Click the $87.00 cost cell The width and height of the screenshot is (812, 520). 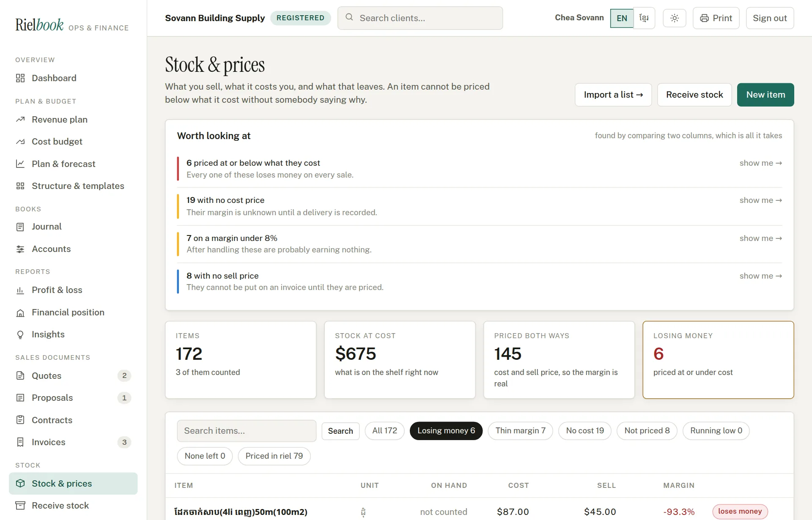point(513,512)
